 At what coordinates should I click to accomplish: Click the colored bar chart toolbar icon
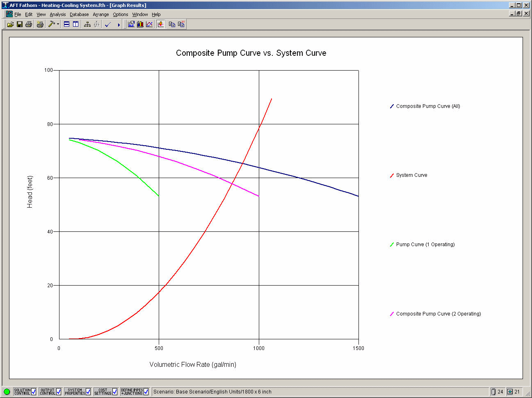[x=140, y=25]
